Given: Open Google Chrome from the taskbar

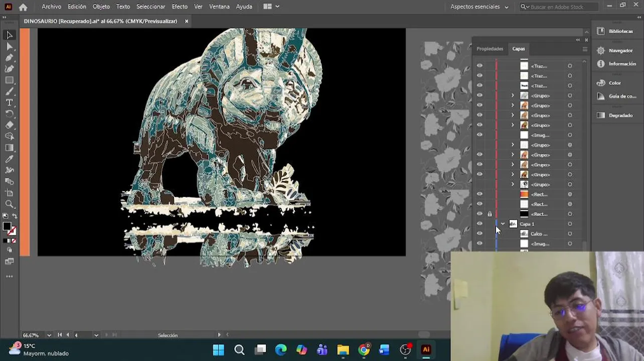Looking at the screenshot, I should click(x=364, y=349).
